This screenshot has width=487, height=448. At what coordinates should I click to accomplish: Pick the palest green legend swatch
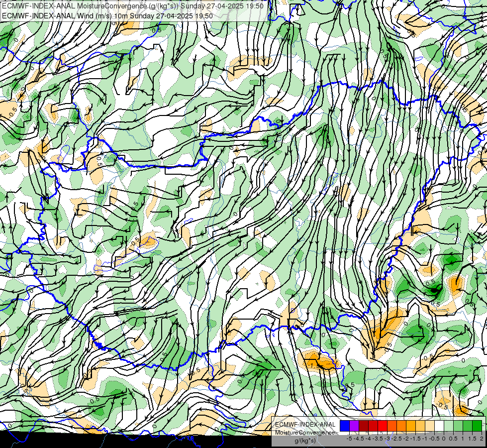click(449, 426)
